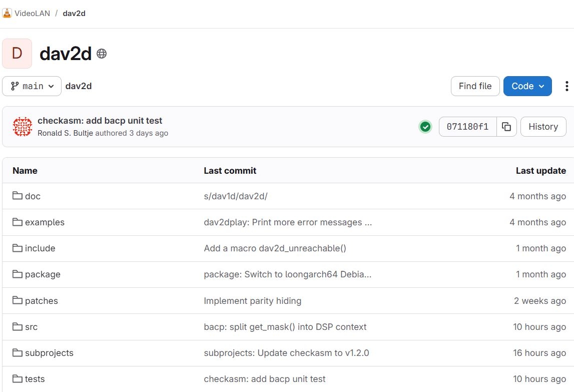Click the folder icon beside patches

tap(17, 300)
